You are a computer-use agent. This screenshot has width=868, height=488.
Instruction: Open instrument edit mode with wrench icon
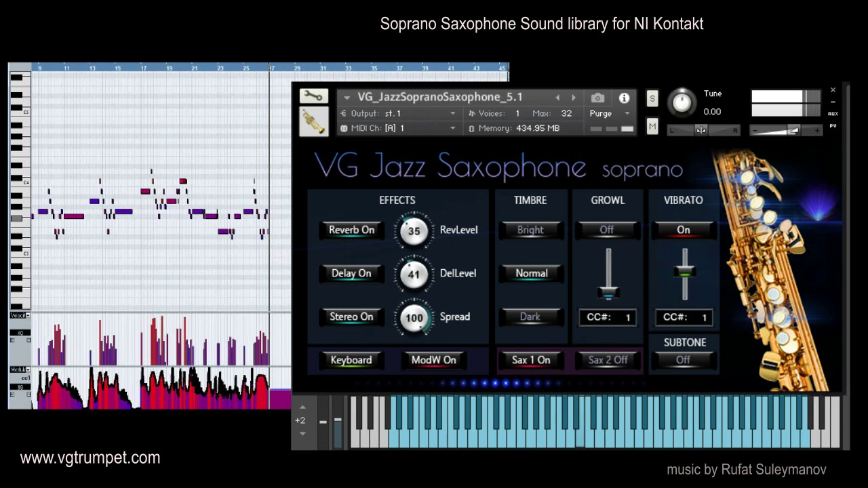click(313, 96)
